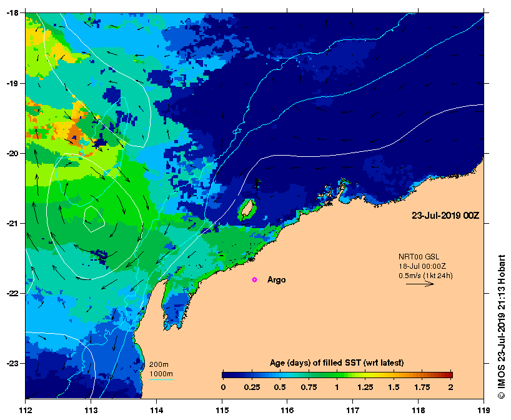Click the longitude axis label '112'
Image resolution: width=511 pixels, height=420 pixels.
point(26,410)
